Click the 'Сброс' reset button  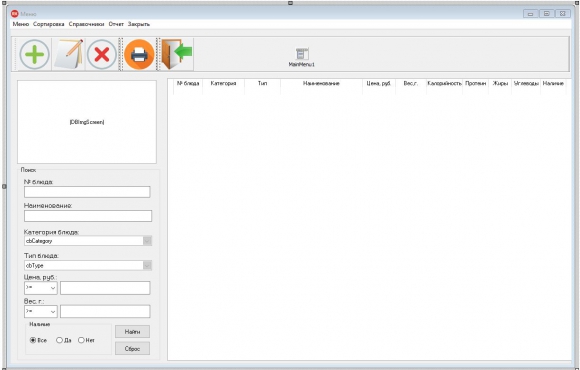coord(132,349)
